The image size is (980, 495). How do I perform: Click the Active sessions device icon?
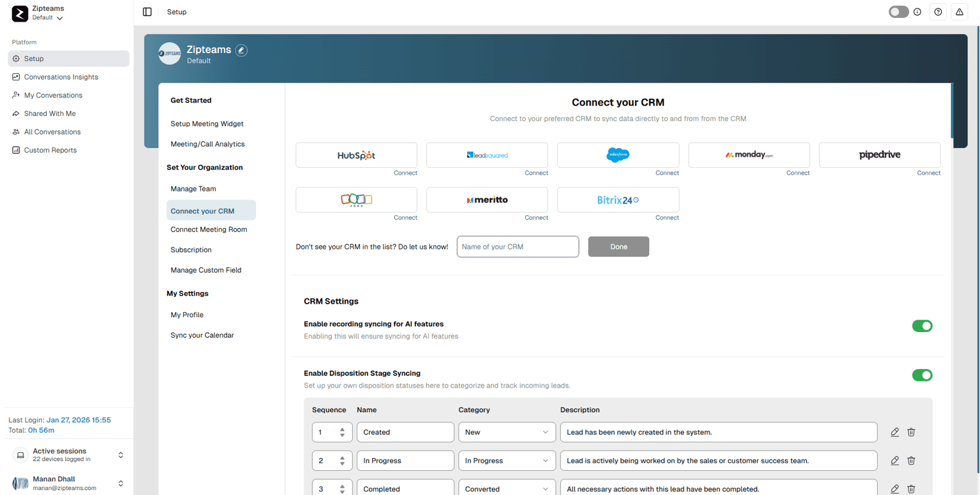[x=20, y=455]
